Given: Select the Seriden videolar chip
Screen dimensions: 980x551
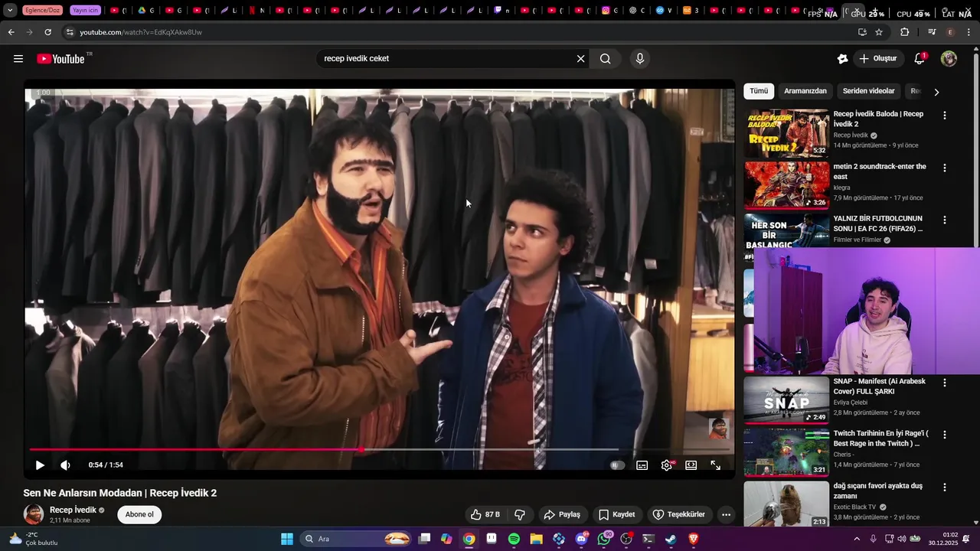Looking at the screenshot, I should pyautogui.click(x=869, y=91).
